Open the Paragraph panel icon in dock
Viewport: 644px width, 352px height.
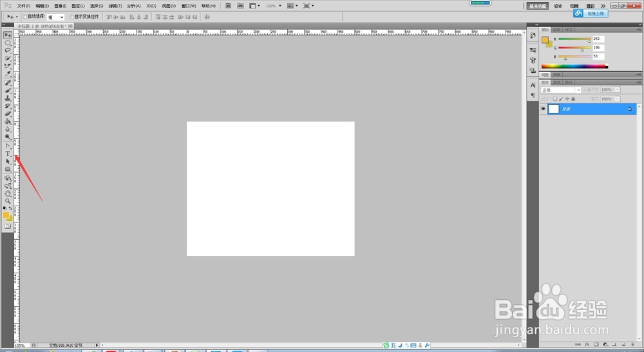533,95
